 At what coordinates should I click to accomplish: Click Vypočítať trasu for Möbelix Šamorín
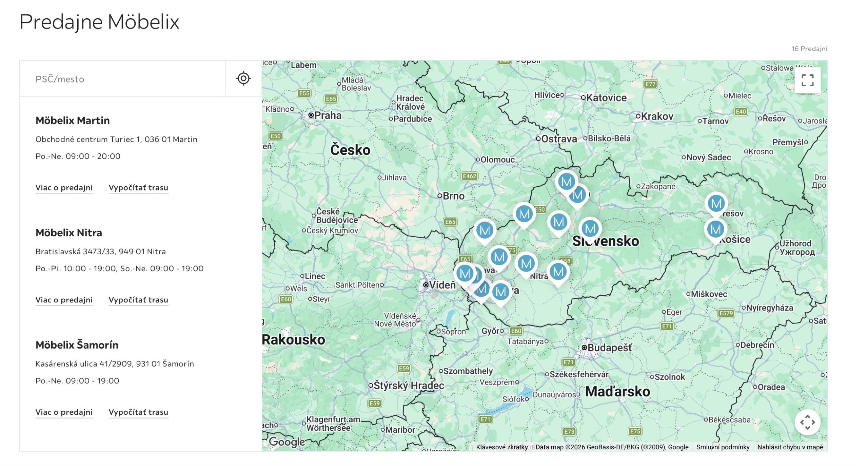(138, 412)
